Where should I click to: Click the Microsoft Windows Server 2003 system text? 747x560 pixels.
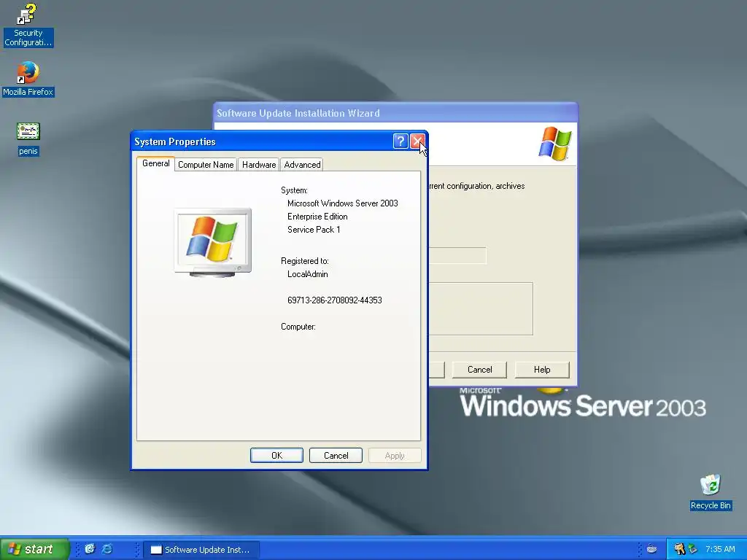343,203
